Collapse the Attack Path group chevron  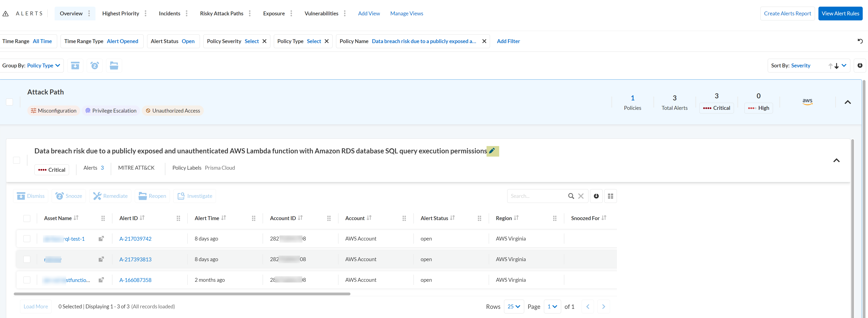(847, 102)
